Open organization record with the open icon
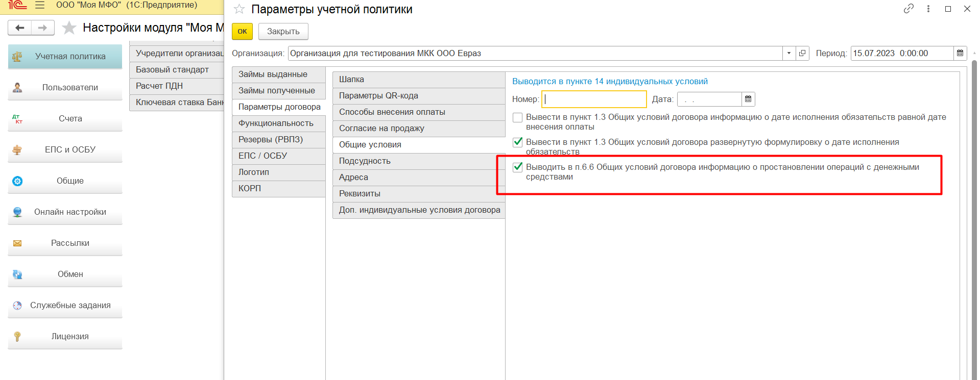Image resolution: width=980 pixels, height=380 pixels. pos(802,53)
